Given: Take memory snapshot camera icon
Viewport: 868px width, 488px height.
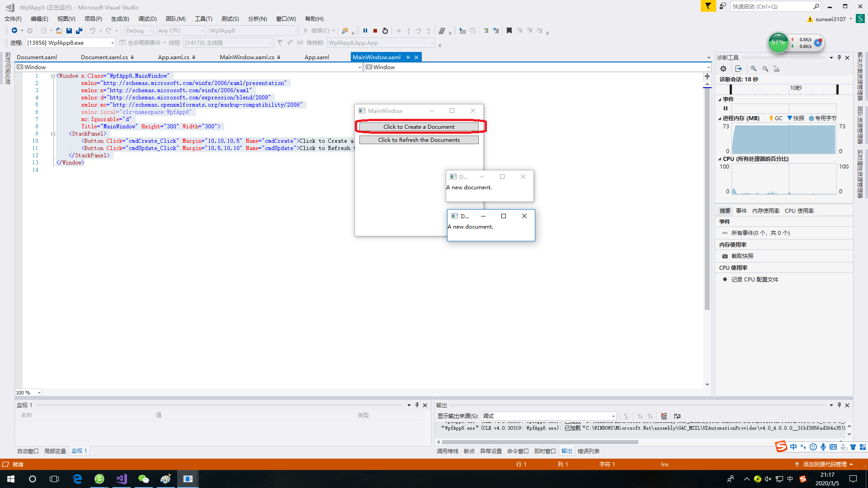Looking at the screenshot, I should point(725,256).
